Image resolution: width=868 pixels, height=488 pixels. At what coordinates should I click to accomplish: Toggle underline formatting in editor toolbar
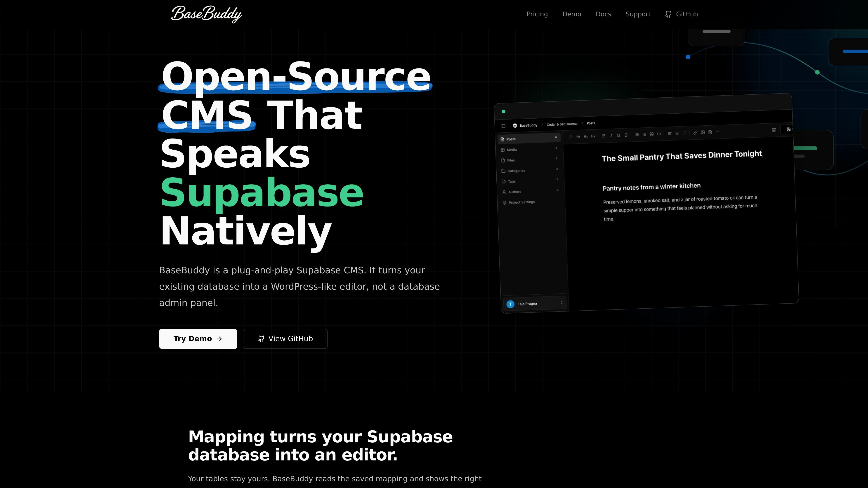click(x=618, y=135)
